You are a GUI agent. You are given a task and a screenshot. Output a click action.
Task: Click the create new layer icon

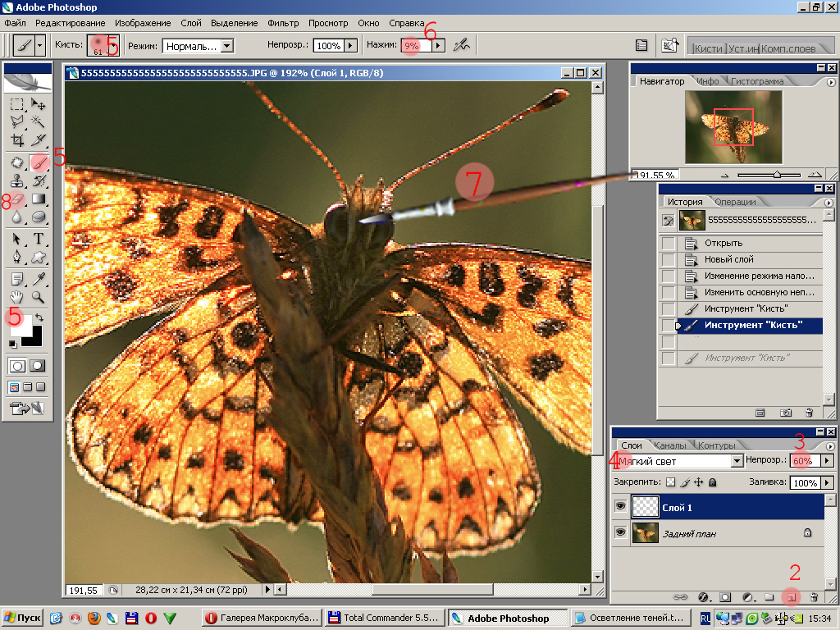[x=792, y=597]
